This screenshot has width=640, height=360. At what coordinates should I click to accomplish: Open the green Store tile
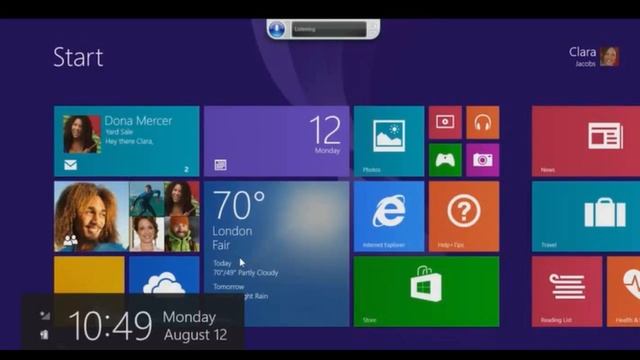(427, 291)
